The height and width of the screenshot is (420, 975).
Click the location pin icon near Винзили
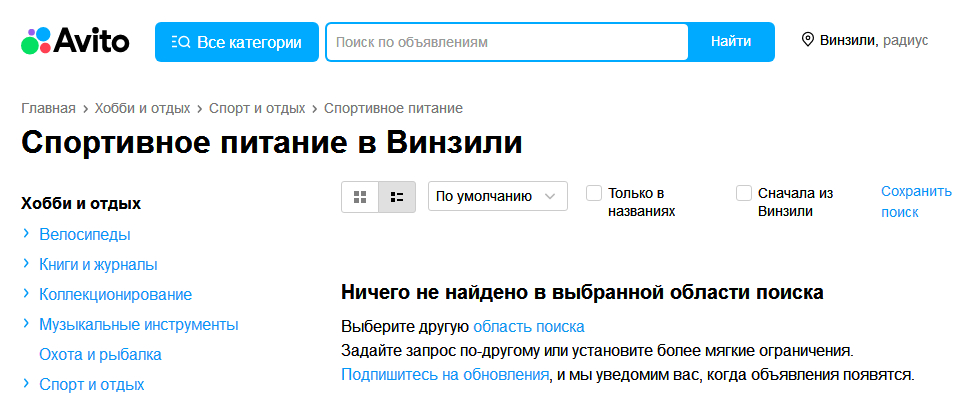click(807, 41)
